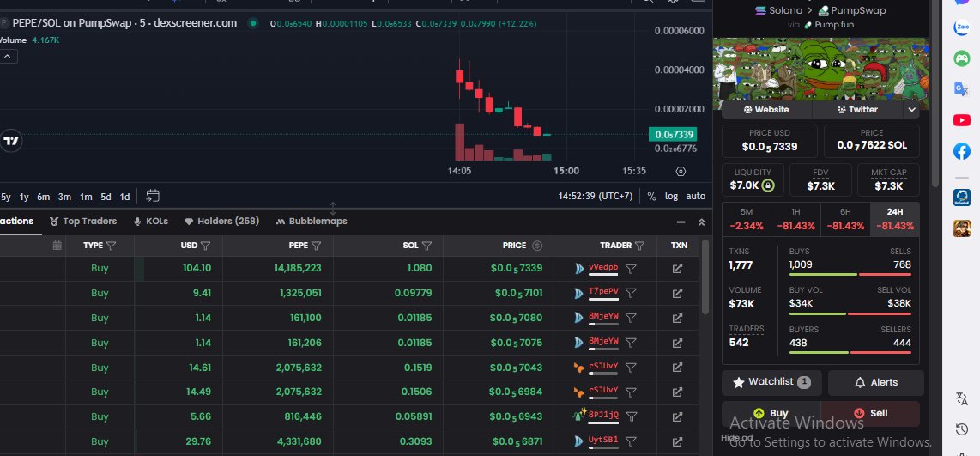
Task: Open the TradingView logo on the chart
Action: (x=10, y=142)
